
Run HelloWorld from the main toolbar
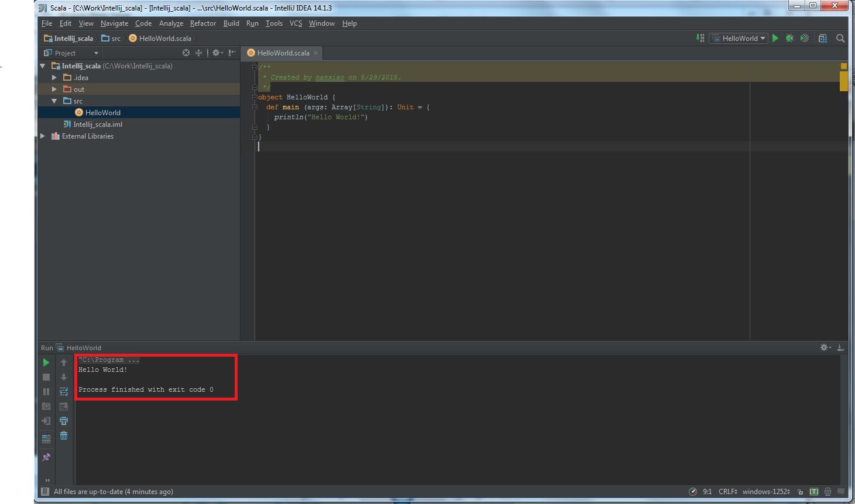[x=775, y=38]
